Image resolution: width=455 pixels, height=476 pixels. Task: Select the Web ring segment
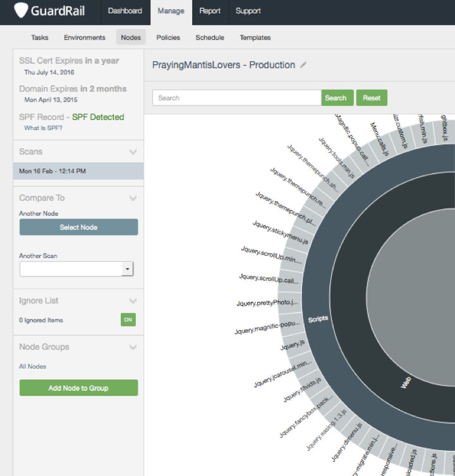(406, 383)
